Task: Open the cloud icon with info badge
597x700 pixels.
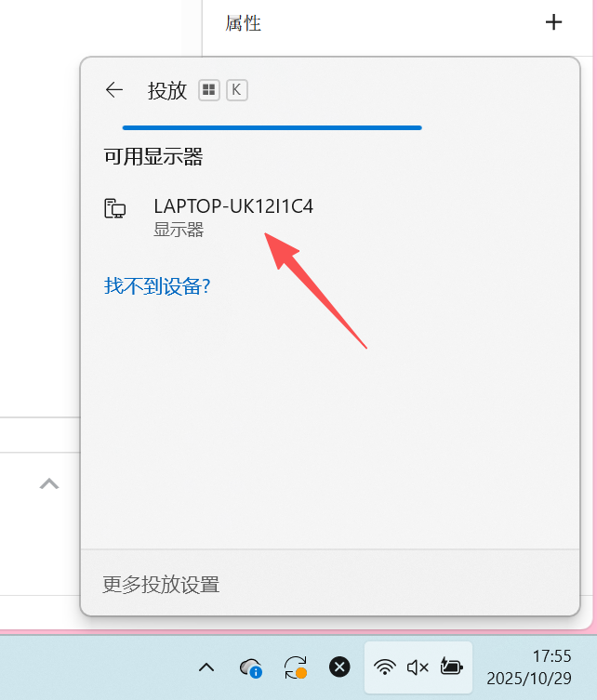Action: [250, 667]
